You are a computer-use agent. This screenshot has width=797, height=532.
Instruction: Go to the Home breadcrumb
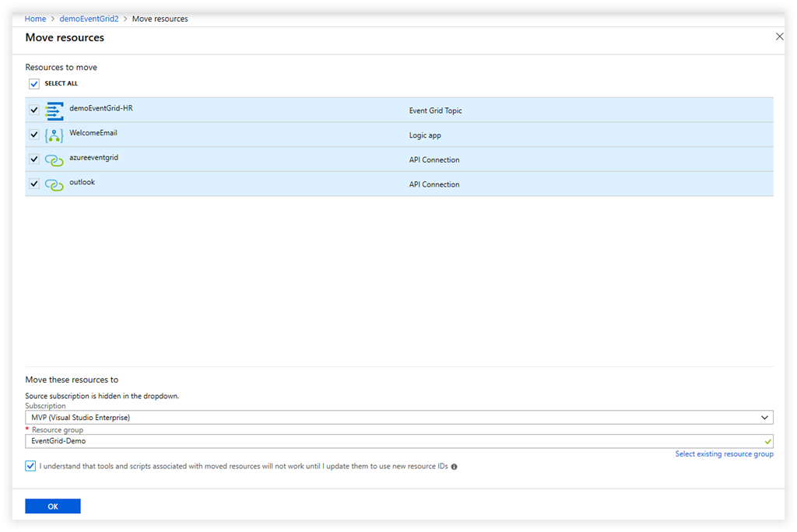(x=35, y=19)
